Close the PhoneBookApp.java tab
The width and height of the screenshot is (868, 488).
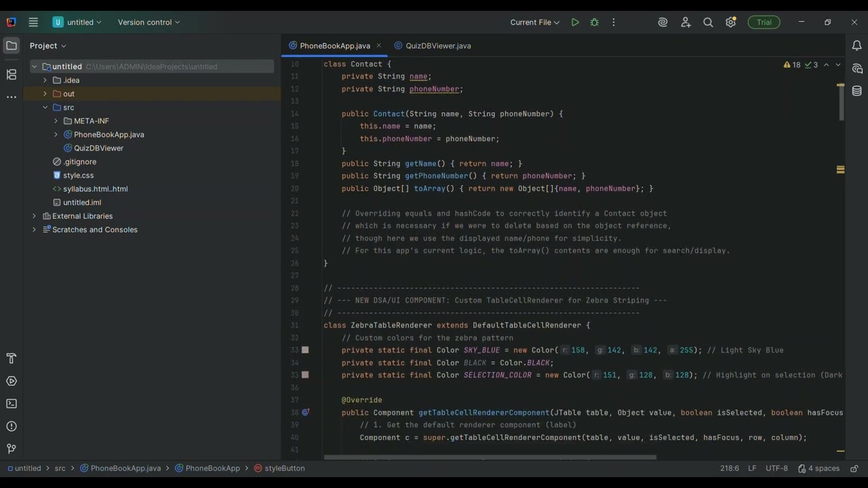[379, 46]
